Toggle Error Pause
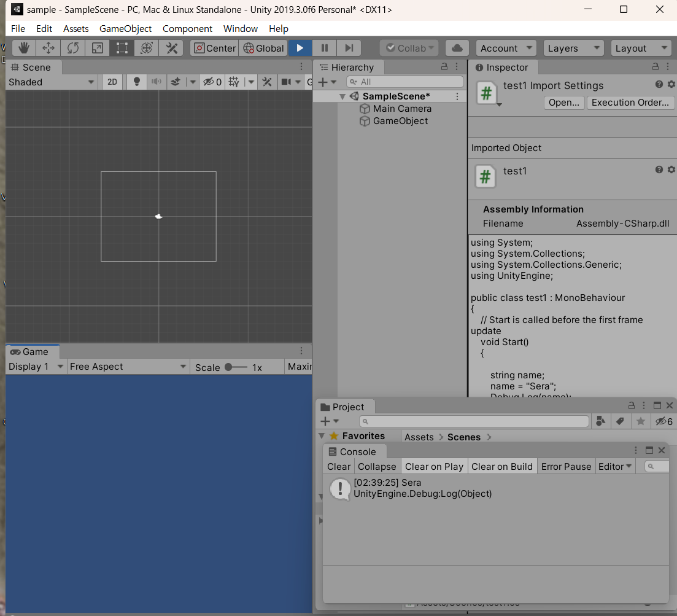 566,467
